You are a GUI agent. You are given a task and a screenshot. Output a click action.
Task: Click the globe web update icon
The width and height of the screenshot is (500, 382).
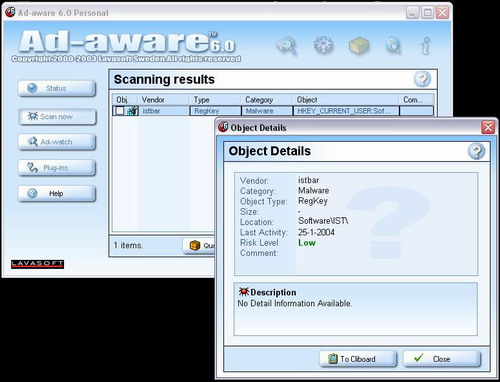tap(393, 45)
